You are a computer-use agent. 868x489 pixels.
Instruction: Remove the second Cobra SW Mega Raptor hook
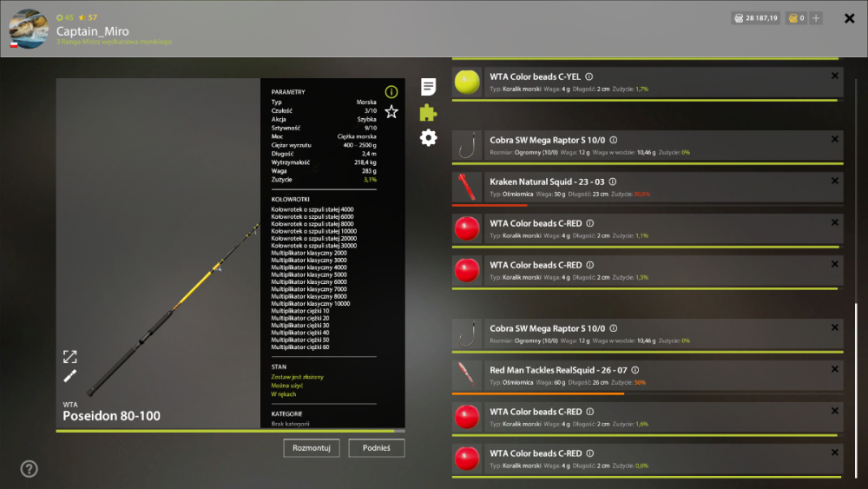pos(835,327)
